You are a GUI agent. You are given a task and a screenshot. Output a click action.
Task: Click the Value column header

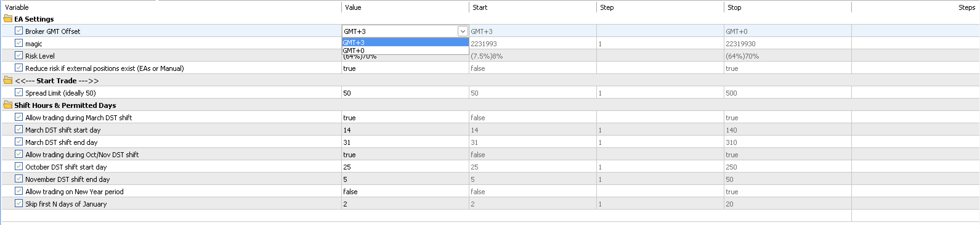353,7
